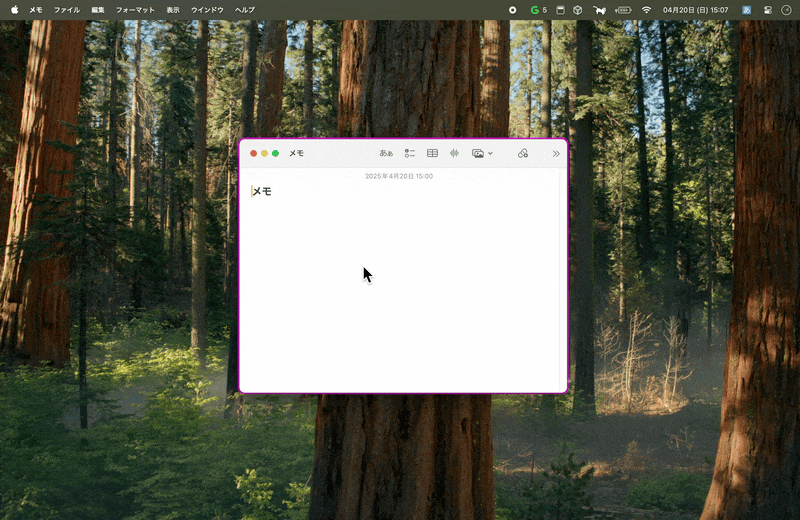The image size is (800, 520).
Task: Open the Wi-Fi status menu
Action: pos(646,10)
